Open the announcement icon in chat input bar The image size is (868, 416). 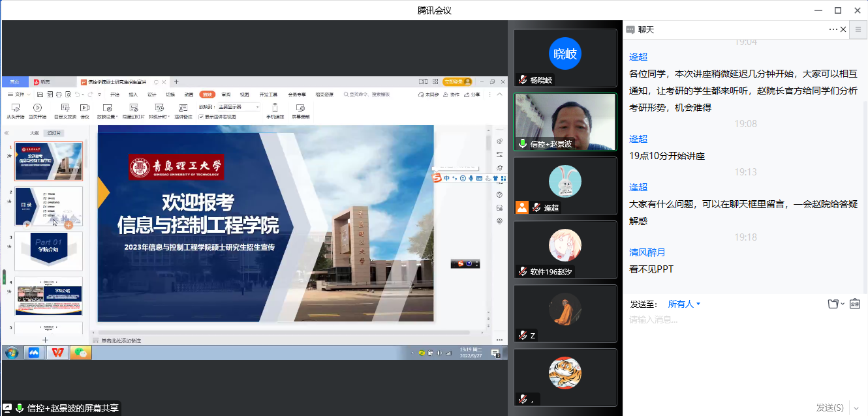pos(855,304)
